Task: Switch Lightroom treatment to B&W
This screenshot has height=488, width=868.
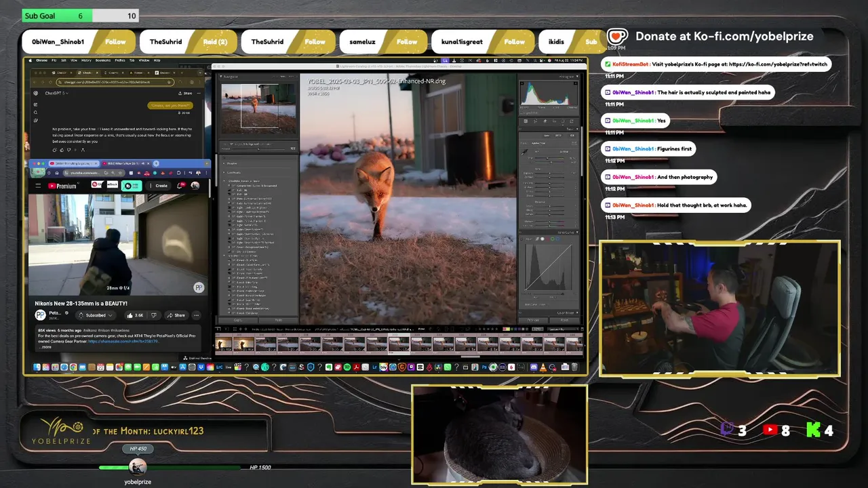Action: (558, 136)
